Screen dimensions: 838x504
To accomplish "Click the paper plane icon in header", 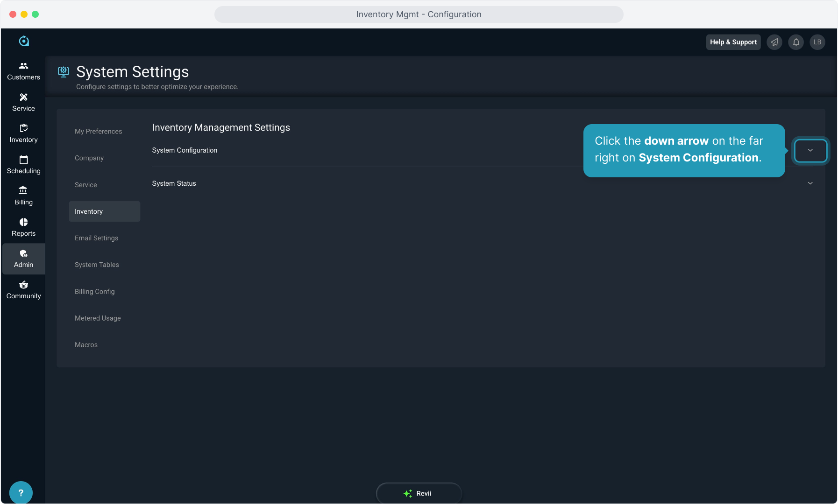I will coord(774,42).
